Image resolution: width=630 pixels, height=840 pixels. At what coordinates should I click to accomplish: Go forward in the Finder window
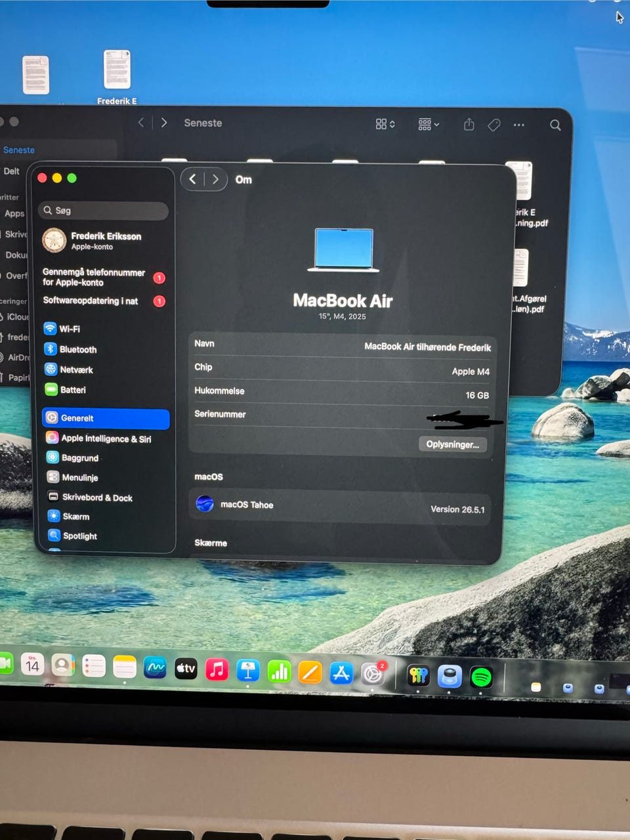click(x=164, y=123)
